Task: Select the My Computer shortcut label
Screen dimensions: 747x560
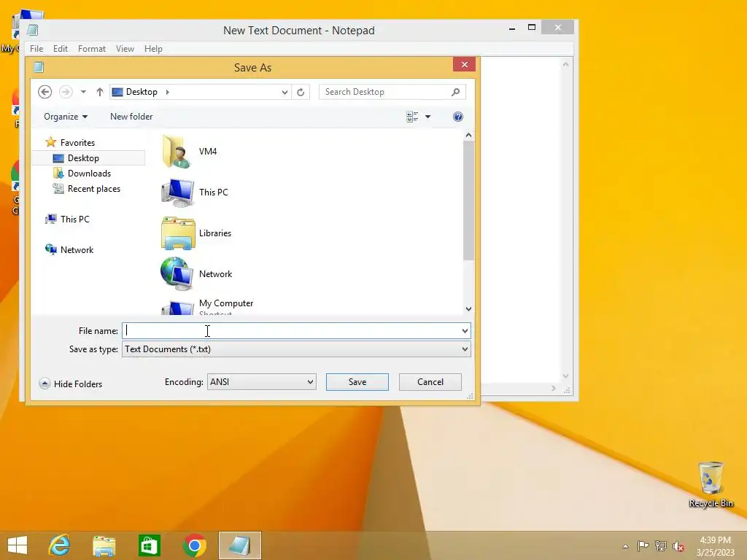Action: (226, 303)
